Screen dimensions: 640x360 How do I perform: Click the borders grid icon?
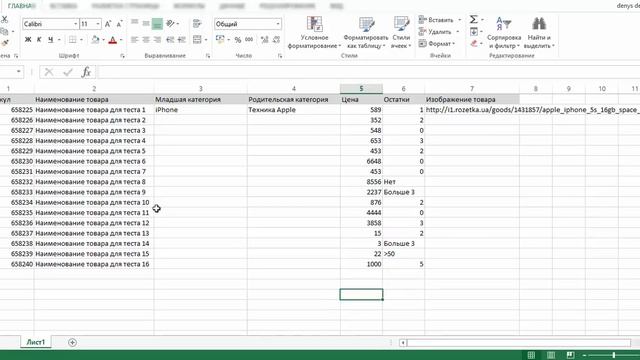73,40
